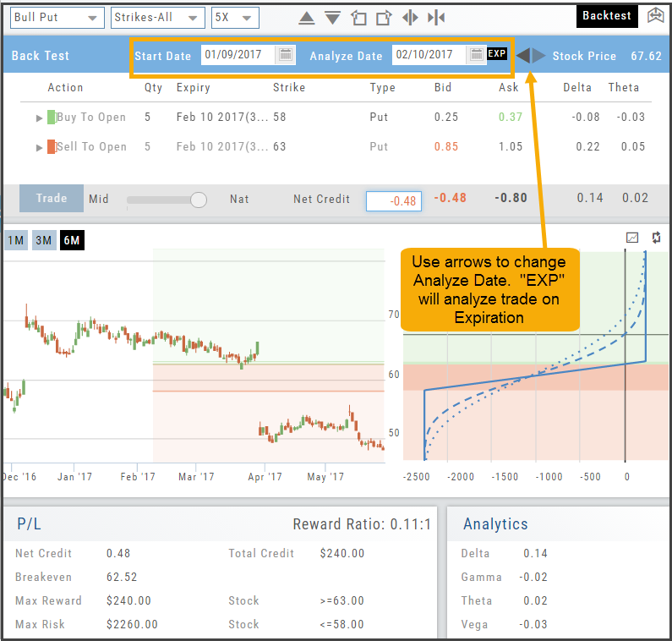Click the chart view icon above risk graph
The image size is (672, 641).
[631, 238]
